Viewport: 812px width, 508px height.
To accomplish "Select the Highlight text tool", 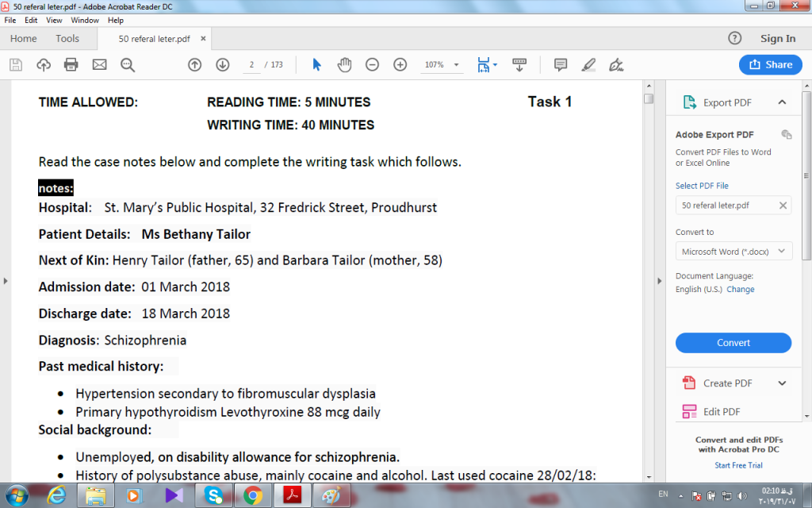I will (588, 65).
